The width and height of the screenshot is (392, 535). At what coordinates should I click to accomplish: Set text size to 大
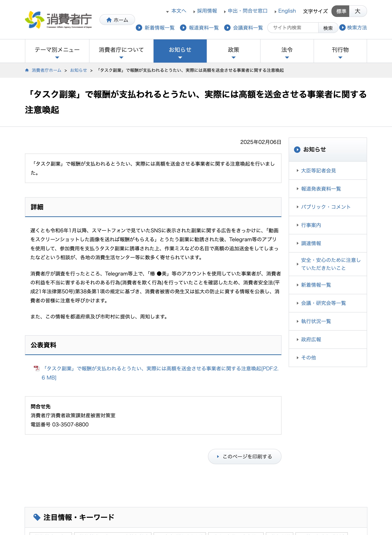click(358, 11)
